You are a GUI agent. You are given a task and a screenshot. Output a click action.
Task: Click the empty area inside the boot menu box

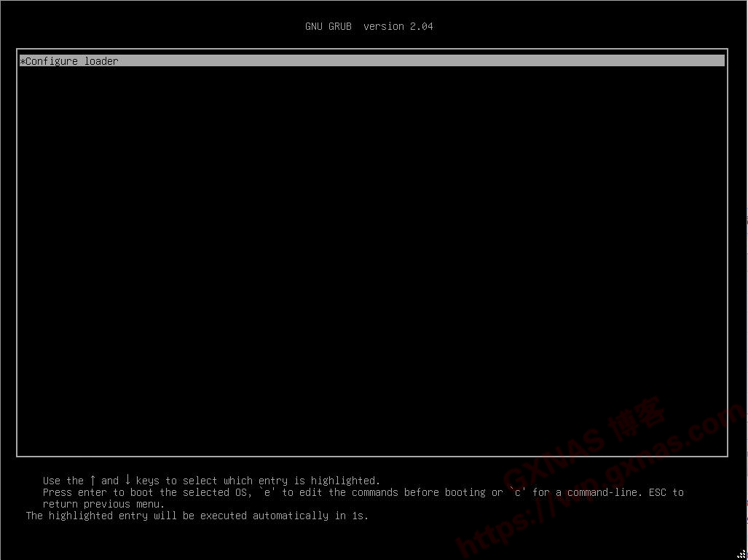(371, 255)
